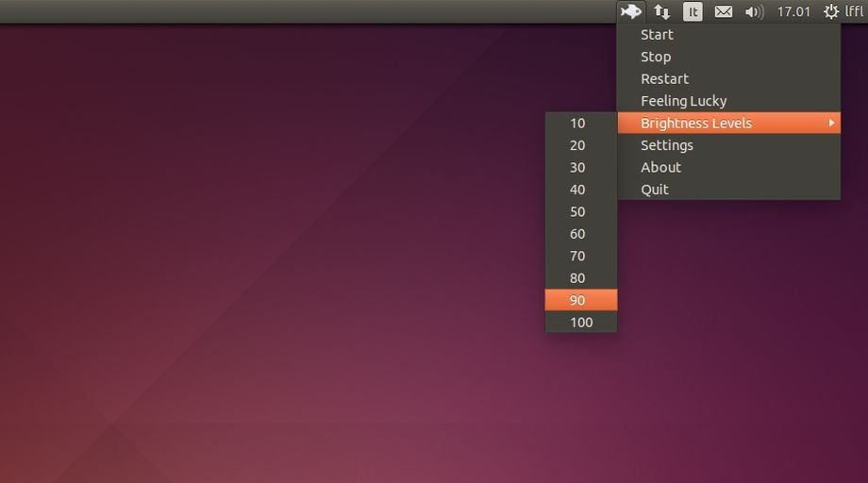Click the fish indicator icon in top panel
The height and width of the screenshot is (483, 868).
coord(631,11)
